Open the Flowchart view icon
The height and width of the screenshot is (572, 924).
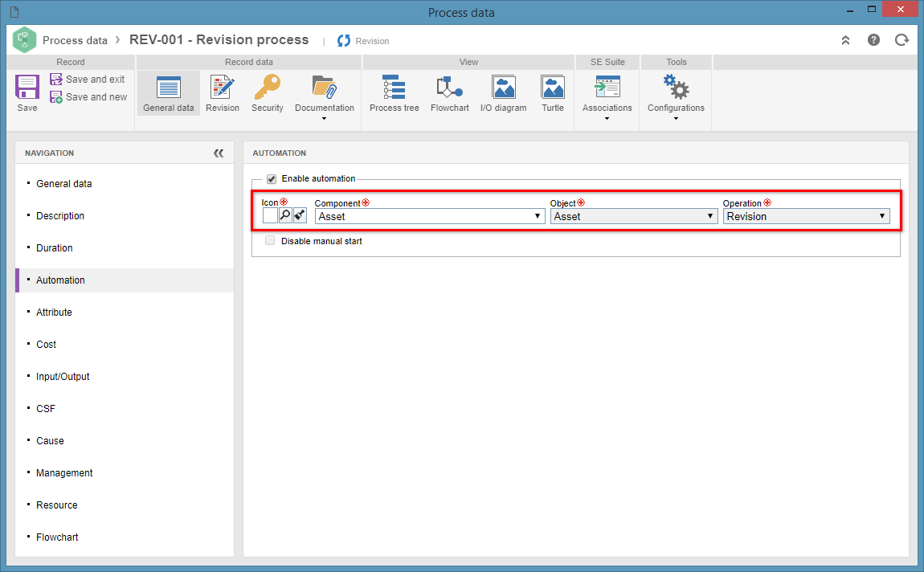pyautogui.click(x=450, y=93)
